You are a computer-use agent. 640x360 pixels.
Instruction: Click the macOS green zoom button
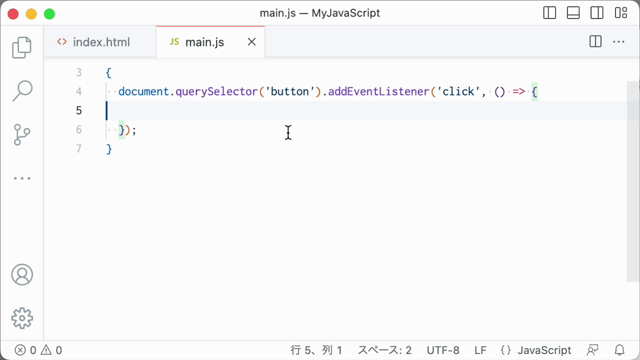coord(49,14)
